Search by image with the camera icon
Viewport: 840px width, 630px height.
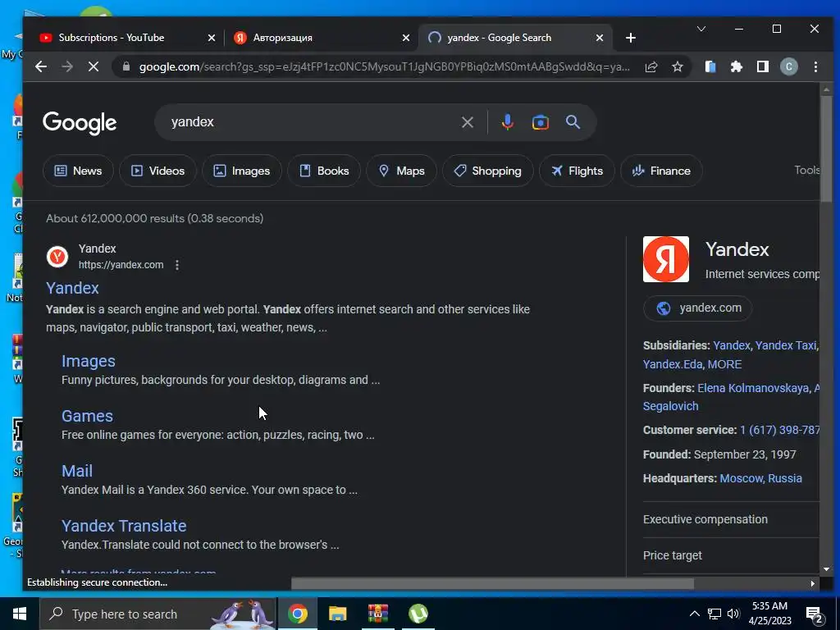click(540, 122)
